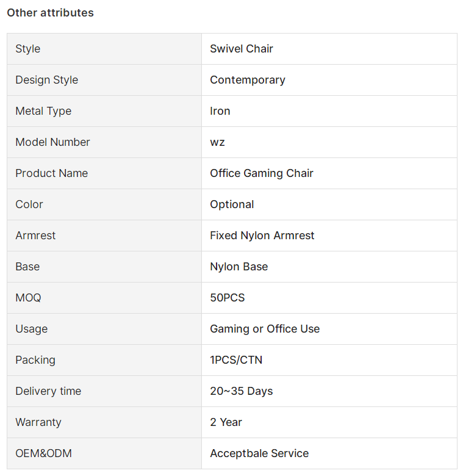Click Gaming or Office Use text
Viewport: 463px width, 476px height.
[x=265, y=329]
